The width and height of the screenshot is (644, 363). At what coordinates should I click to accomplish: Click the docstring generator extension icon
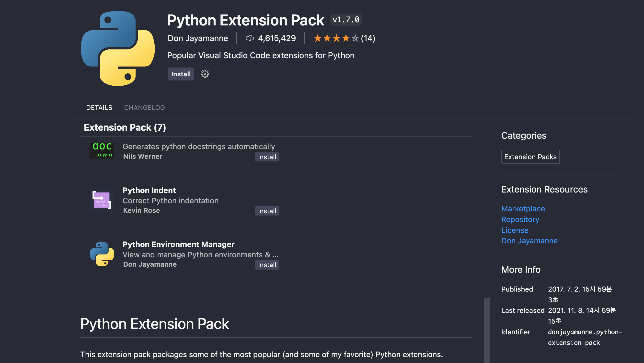tap(102, 150)
